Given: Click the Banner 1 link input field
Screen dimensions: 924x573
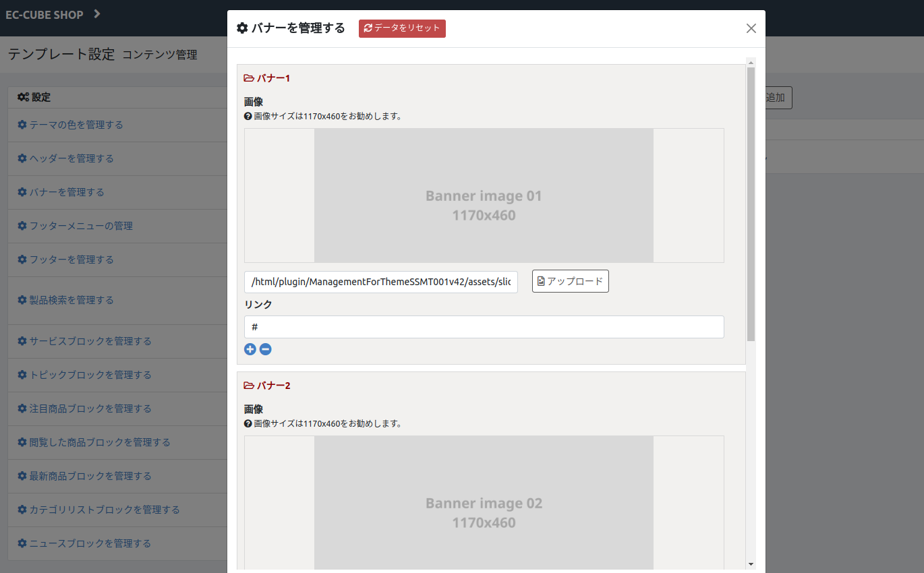Looking at the screenshot, I should pyautogui.click(x=484, y=327).
